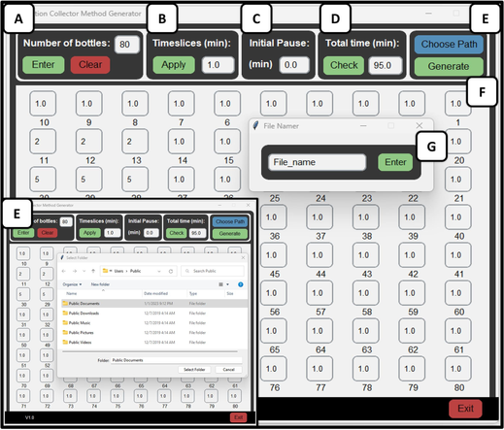Click the Folder name field in dialog

click(177, 360)
